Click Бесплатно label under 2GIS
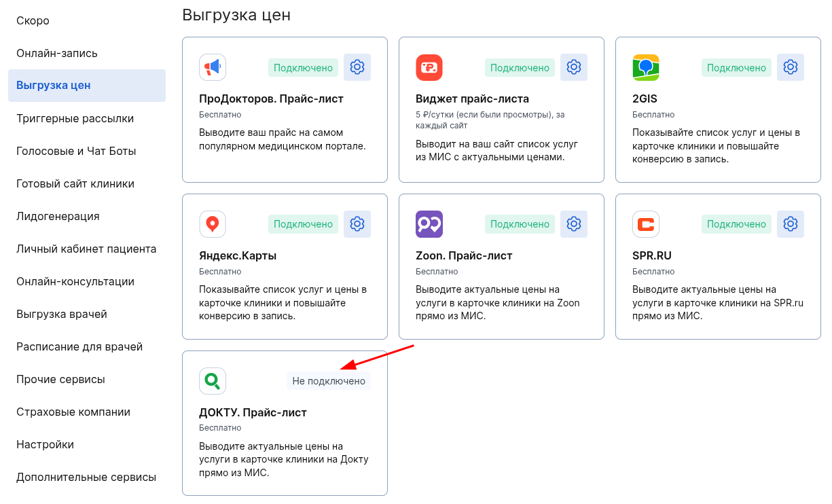This screenshot has width=832, height=504. [x=653, y=115]
